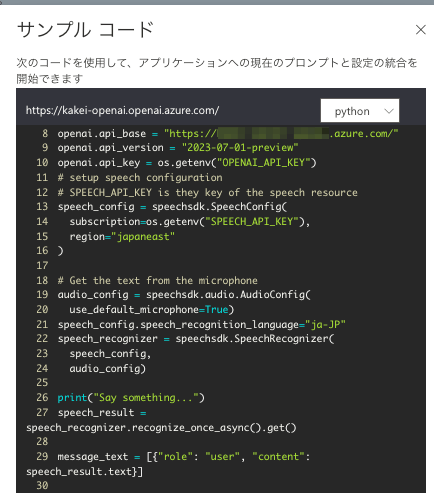The image size is (434, 493).
Task: Open the python language dropdown
Action: (360, 111)
